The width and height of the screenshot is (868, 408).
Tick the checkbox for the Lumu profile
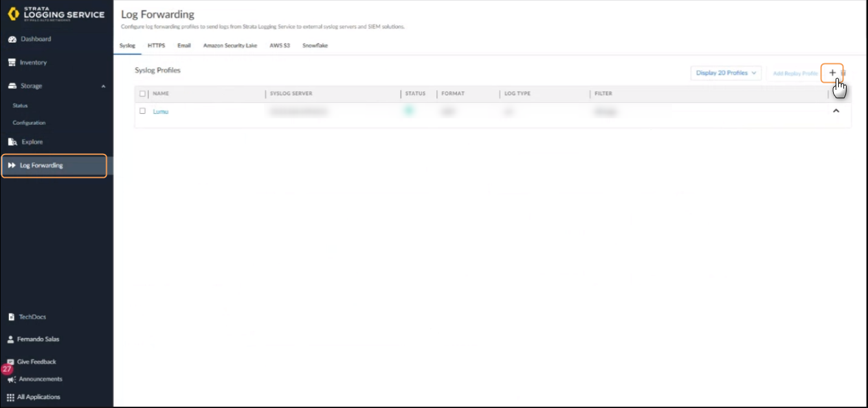(x=142, y=111)
